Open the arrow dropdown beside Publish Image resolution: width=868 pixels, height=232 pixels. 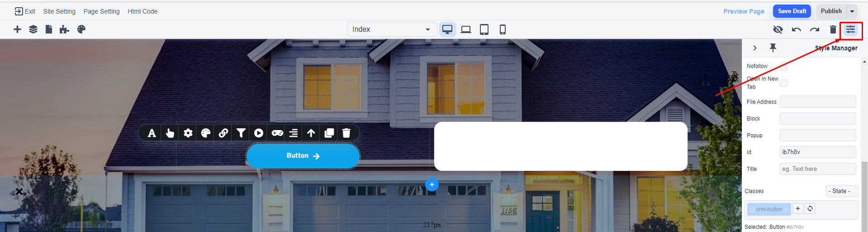852,11
